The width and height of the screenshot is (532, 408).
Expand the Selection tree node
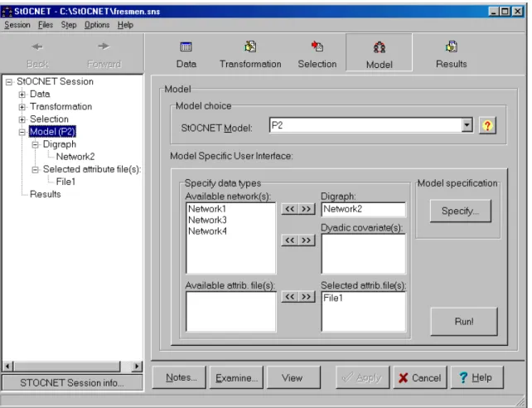click(22, 119)
